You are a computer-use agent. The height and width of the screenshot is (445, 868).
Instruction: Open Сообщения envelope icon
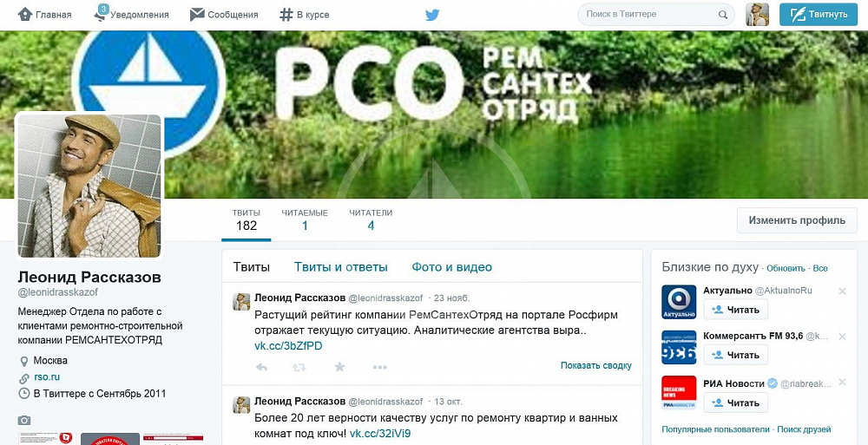(x=197, y=15)
